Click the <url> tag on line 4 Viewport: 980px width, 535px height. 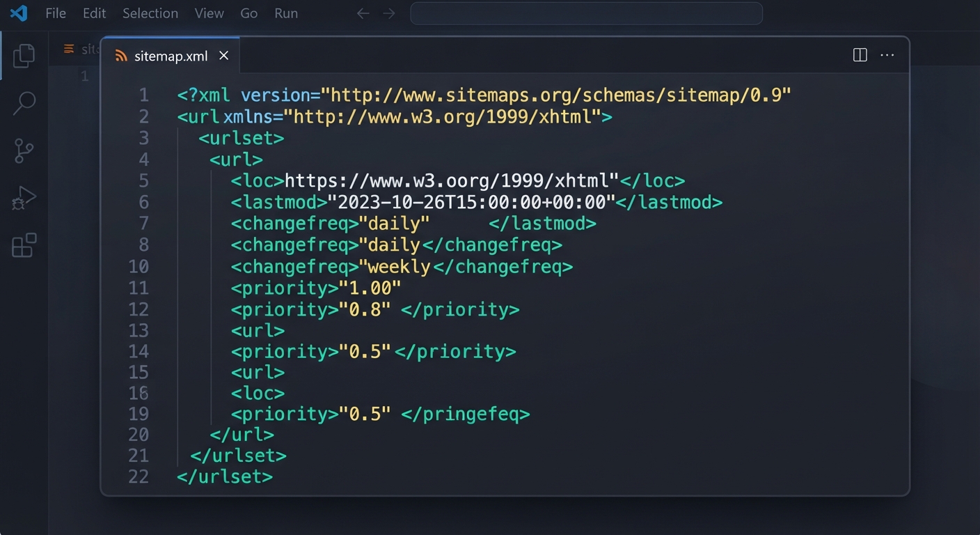coord(236,160)
